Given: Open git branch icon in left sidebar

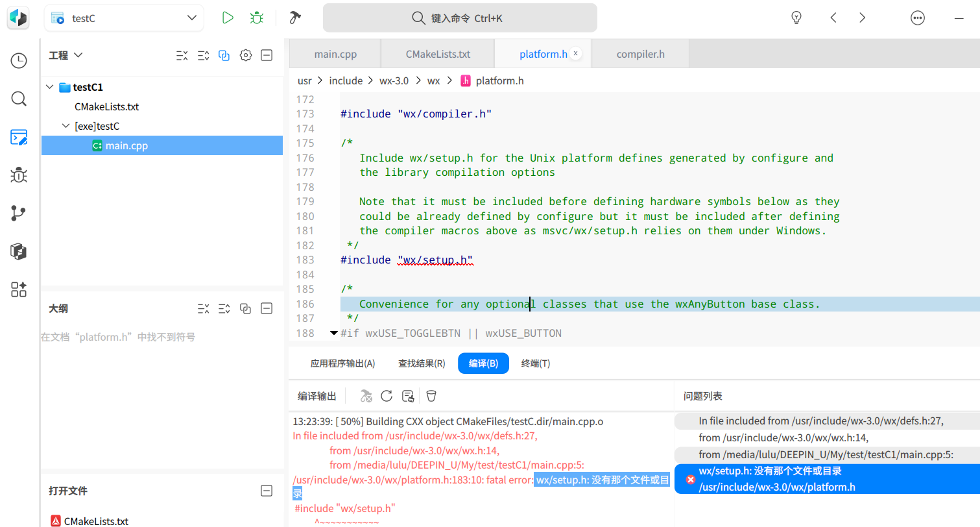Looking at the screenshot, I should 19,214.
